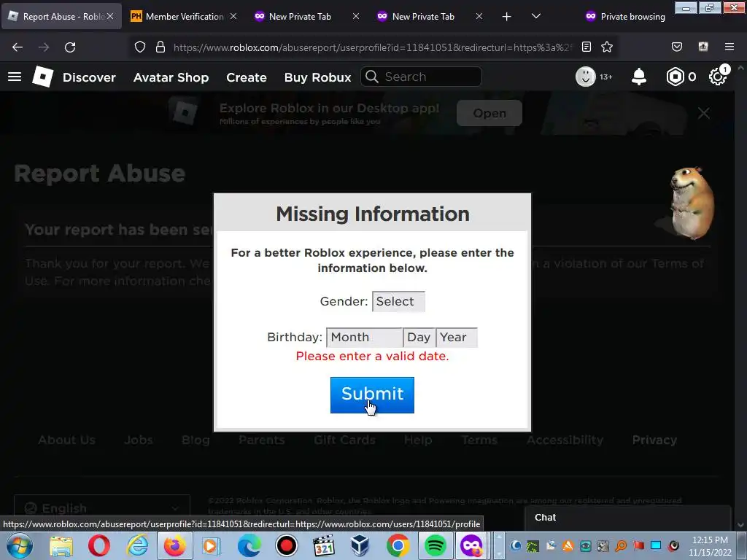Open a new browser tab
The image size is (747, 560).
(x=506, y=17)
